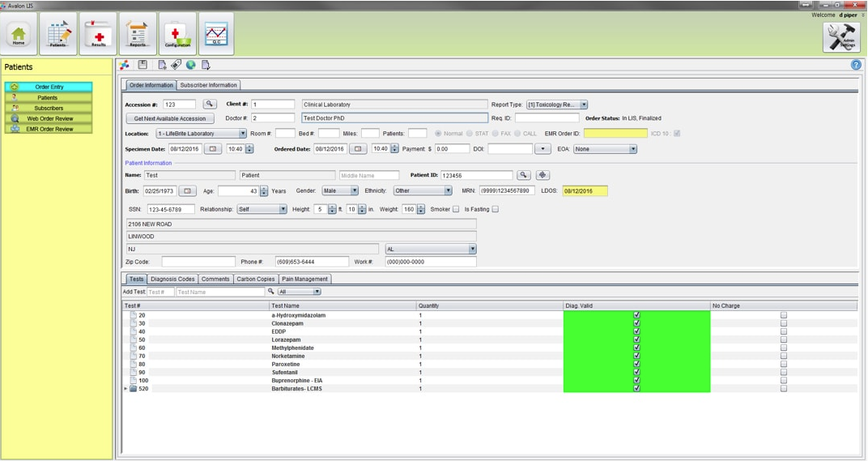Open the Q.C chart icon

[x=216, y=34]
